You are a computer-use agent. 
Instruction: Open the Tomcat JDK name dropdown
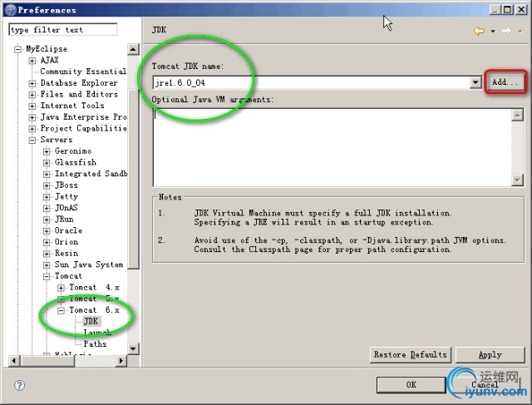pos(475,82)
